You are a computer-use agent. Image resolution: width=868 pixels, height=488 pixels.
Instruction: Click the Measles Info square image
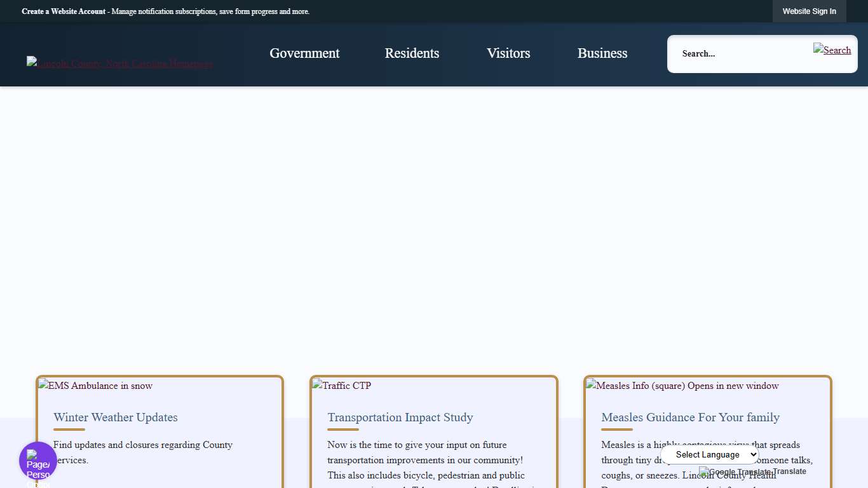(682, 386)
